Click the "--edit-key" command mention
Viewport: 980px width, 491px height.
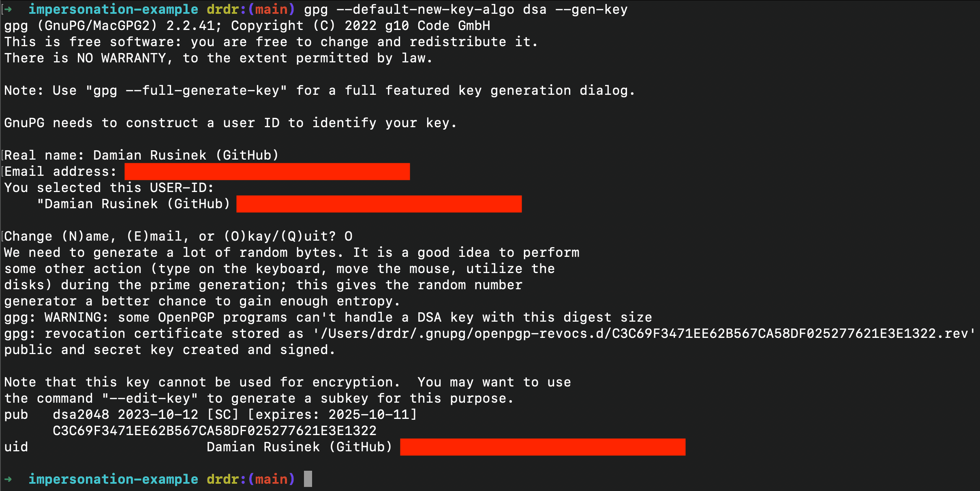(x=150, y=398)
